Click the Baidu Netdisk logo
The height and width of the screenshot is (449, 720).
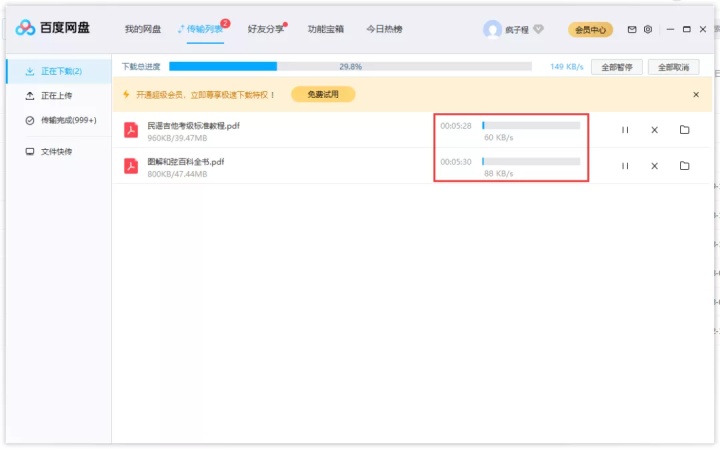tap(52, 28)
